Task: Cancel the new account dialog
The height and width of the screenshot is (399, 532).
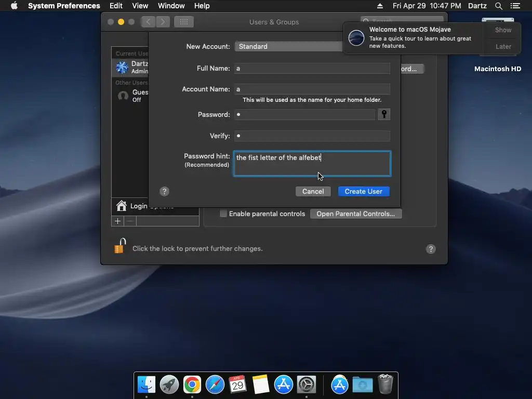Action: tap(313, 191)
